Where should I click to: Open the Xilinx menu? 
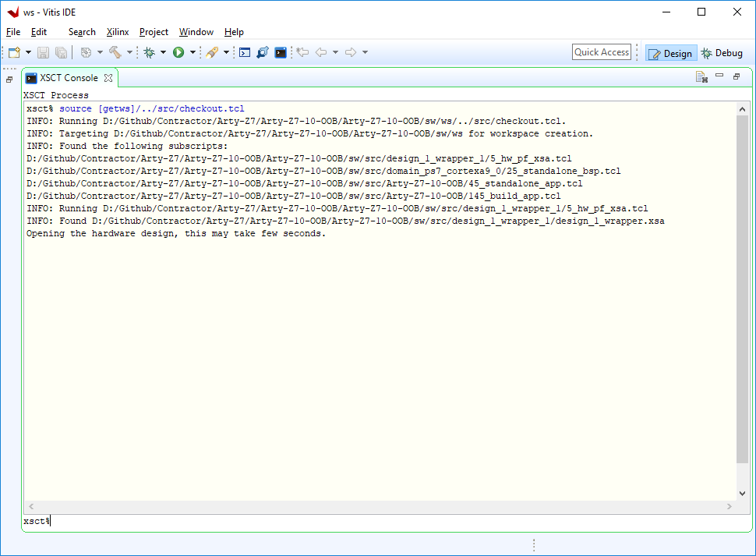(x=118, y=32)
